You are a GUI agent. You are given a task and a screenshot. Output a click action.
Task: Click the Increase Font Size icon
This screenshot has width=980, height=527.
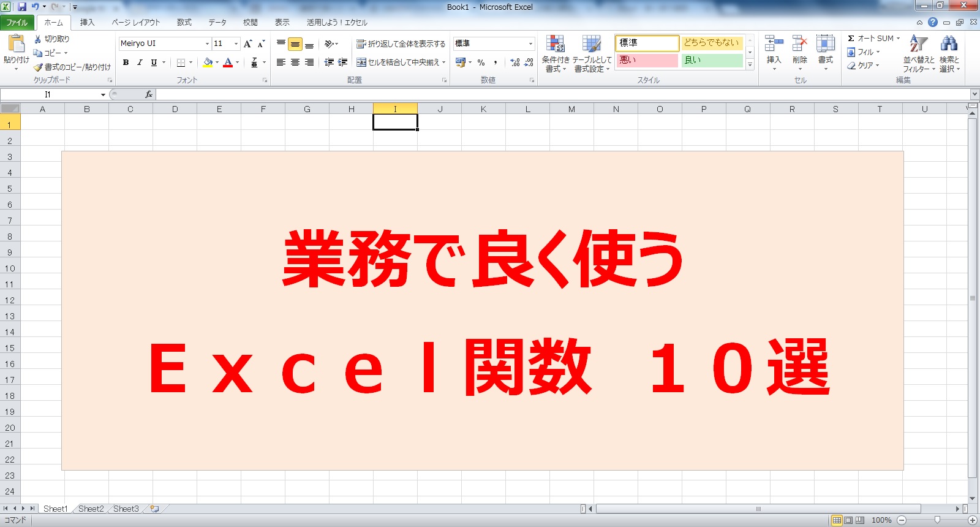(247, 44)
